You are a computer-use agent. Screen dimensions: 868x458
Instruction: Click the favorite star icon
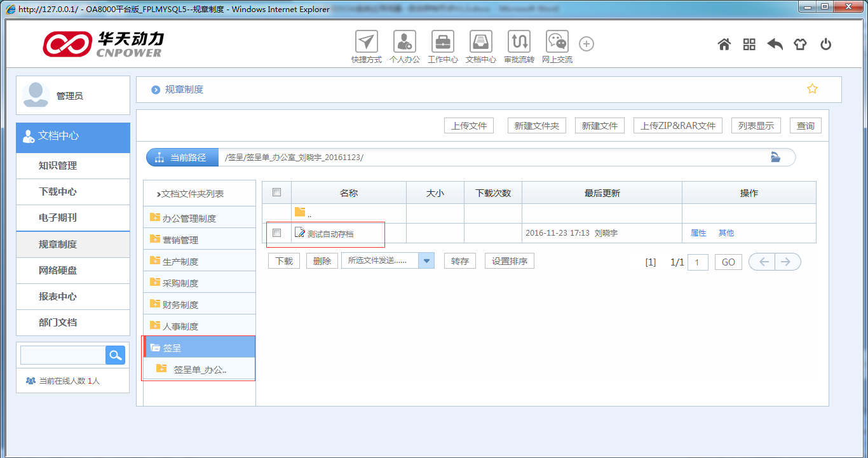812,89
